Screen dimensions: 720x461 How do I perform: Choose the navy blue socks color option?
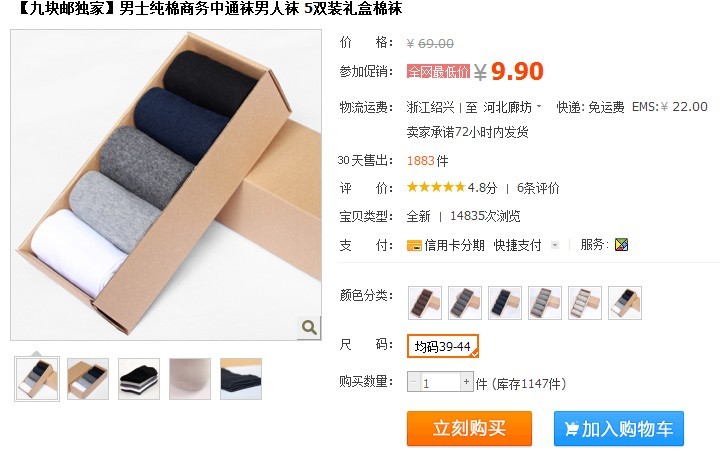pos(505,303)
